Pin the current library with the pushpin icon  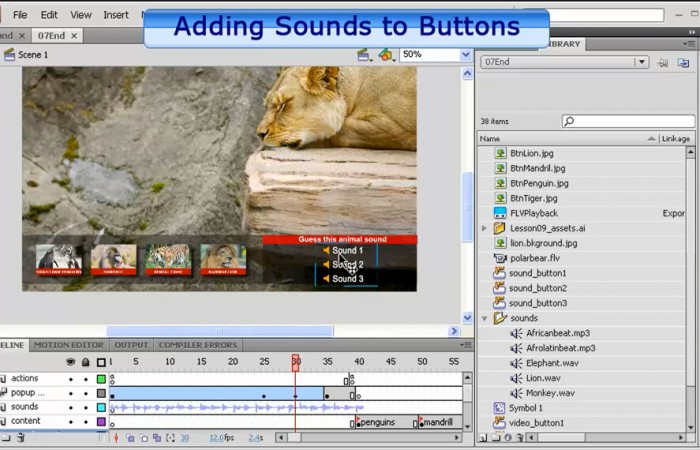663,62
